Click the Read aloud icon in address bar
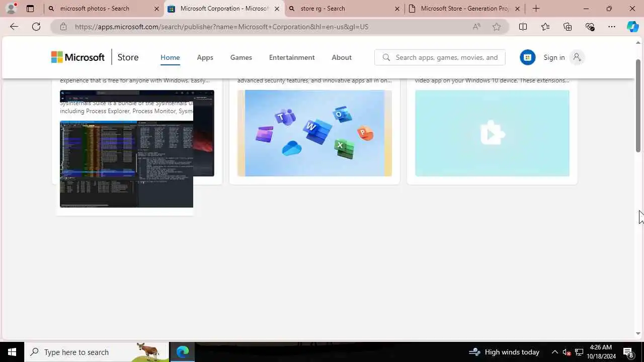 pyautogui.click(x=476, y=27)
